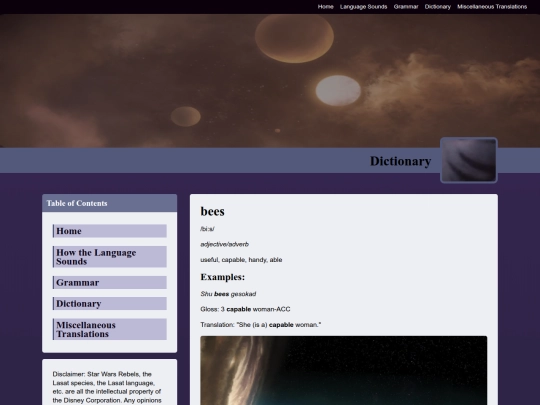Open Miscellaneous Translations sidebar link
540x405 pixels.
110,330
